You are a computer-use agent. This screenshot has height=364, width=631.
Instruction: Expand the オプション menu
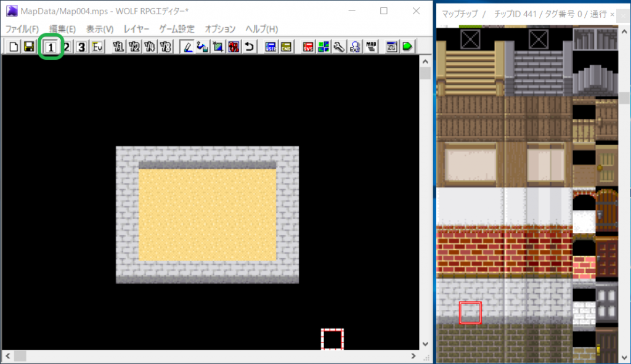(220, 29)
